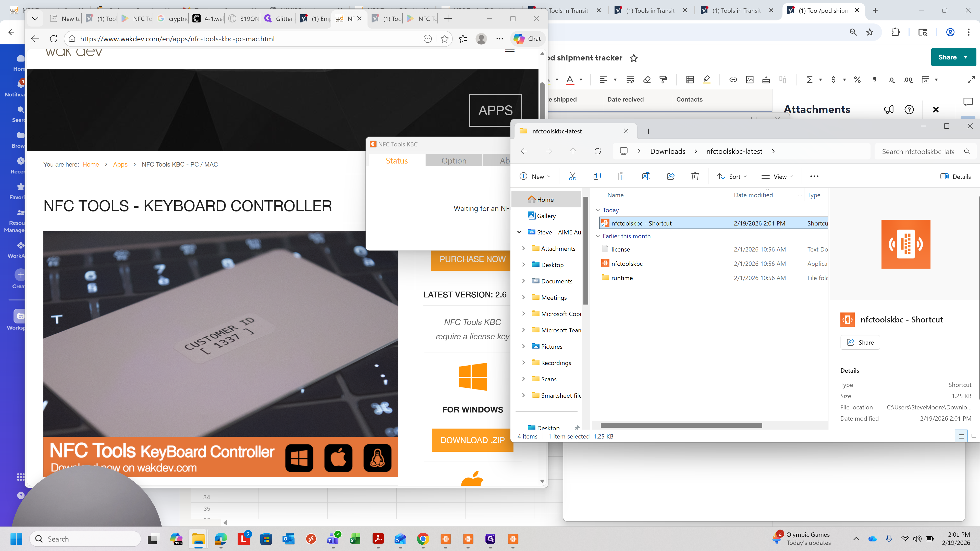Viewport: 980px width, 551px height.
Task: Switch to the Option tab in NFC Tools KBC
Action: [x=454, y=160]
